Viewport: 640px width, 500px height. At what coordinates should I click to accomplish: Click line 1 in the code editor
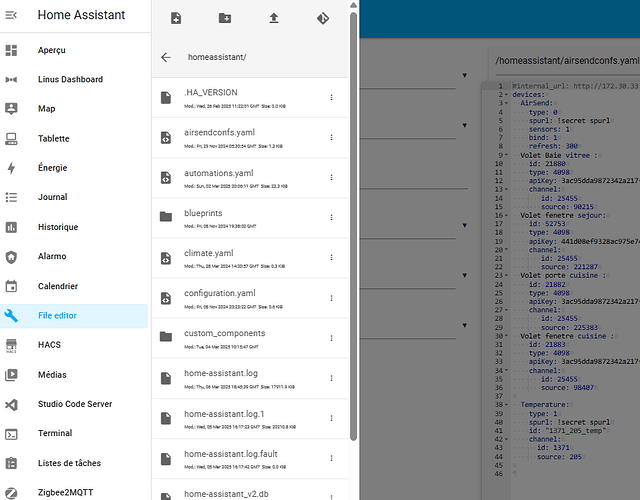coord(576,86)
